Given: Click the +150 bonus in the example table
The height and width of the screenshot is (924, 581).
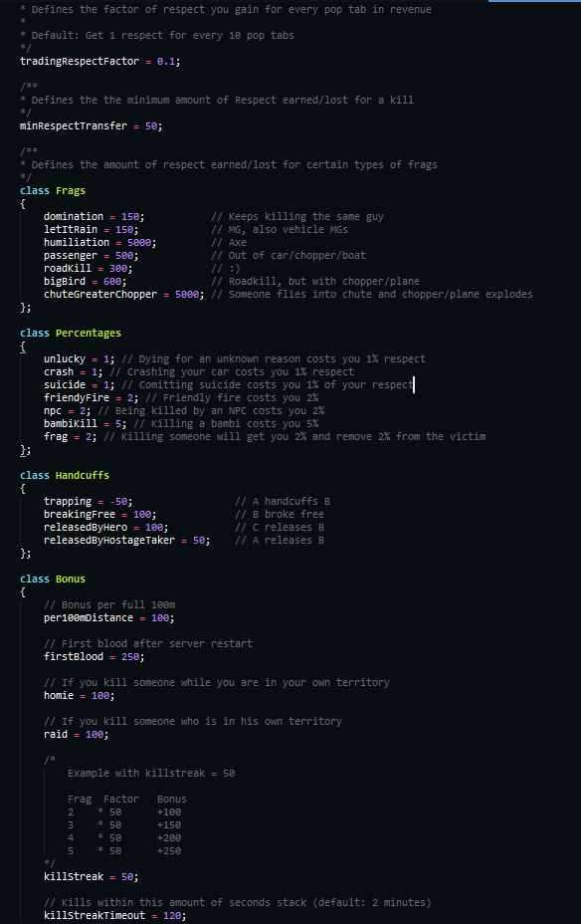Looking at the screenshot, I should (169, 825).
